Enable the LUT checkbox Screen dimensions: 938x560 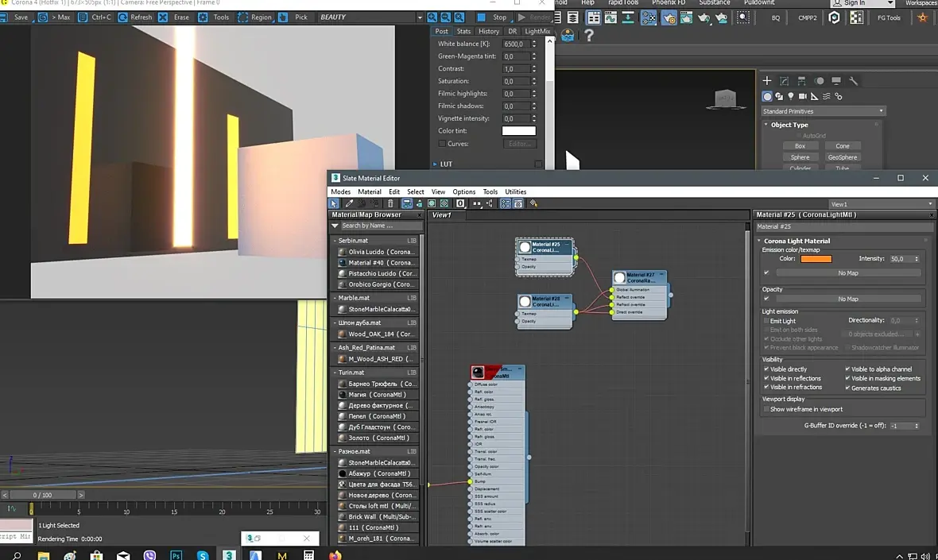coord(538,164)
